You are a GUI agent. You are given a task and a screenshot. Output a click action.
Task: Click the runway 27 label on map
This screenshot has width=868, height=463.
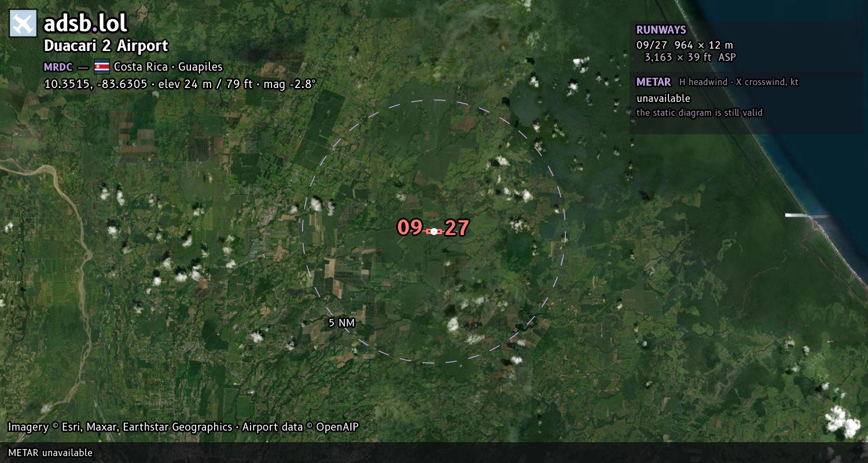(x=457, y=228)
